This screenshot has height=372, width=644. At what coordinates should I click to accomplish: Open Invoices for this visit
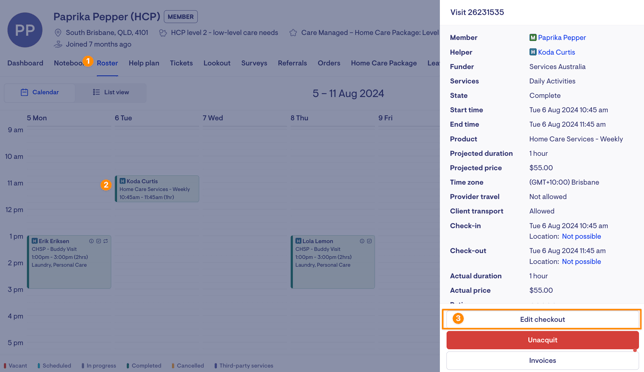[x=543, y=361]
